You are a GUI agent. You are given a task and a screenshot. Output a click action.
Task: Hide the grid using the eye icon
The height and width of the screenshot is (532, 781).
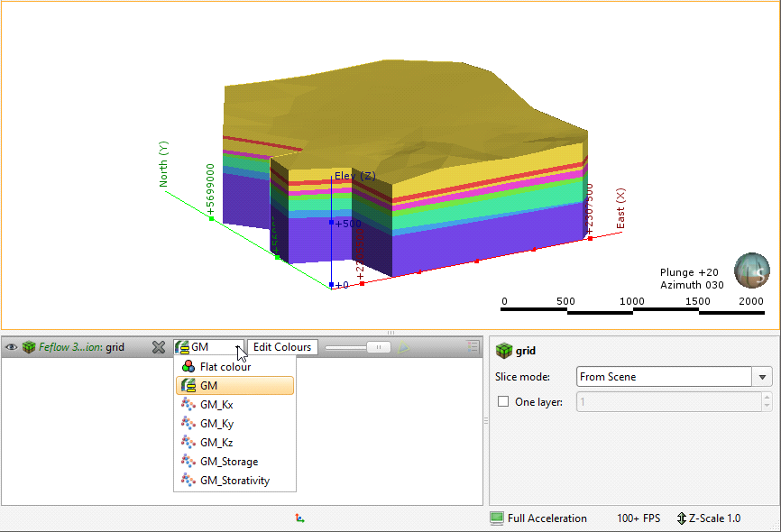[x=12, y=347]
